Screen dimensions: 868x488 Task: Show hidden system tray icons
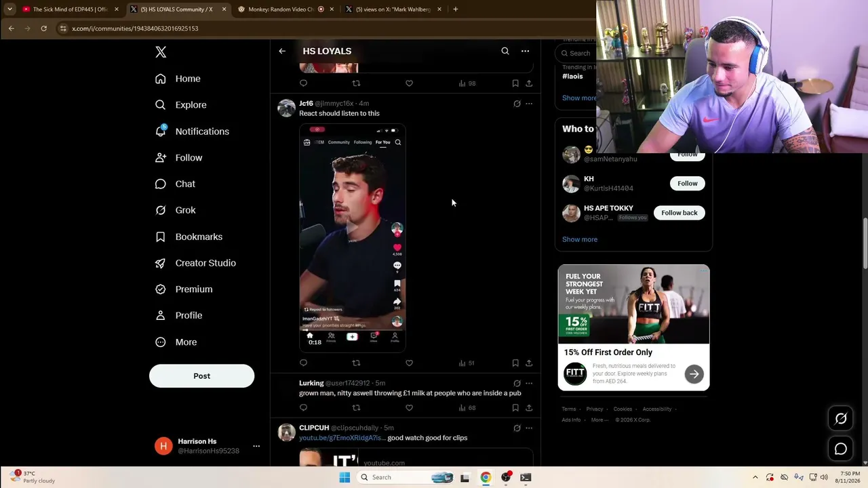click(x=755, y=477)
